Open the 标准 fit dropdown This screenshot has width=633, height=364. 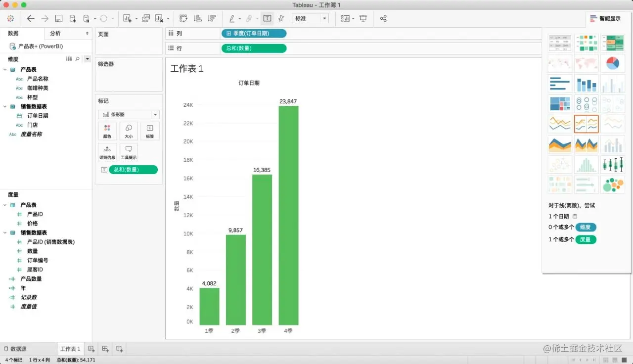311,18
